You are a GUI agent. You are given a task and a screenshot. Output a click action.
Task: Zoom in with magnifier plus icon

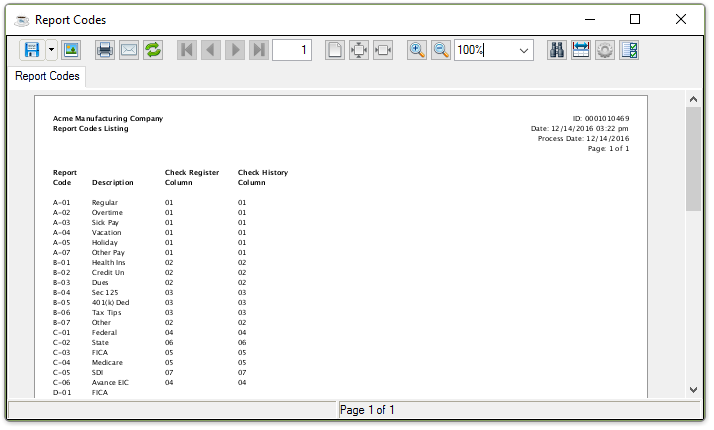(x=417, y=50)
